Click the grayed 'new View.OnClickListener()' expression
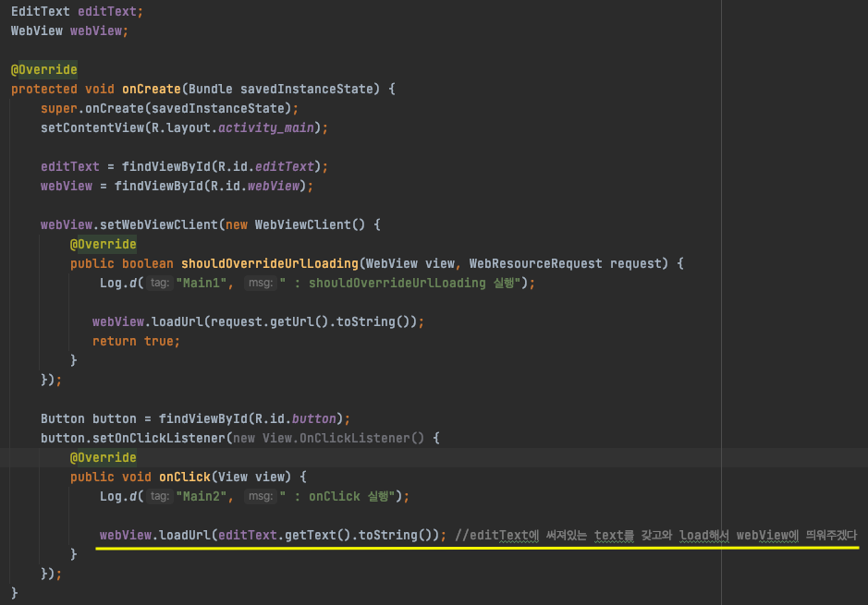This screenshot has width=868, height=605. pyautogui.click(x=328, y=438)
